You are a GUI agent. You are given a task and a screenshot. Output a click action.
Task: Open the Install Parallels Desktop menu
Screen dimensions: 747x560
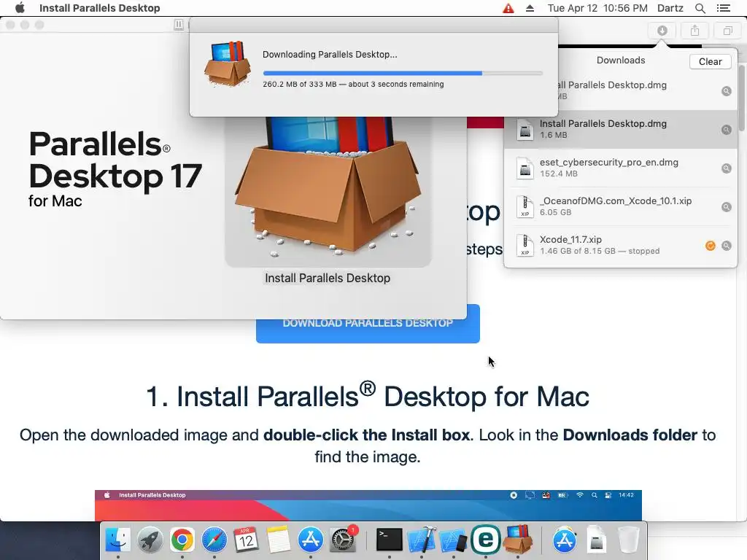coord(99,8)
